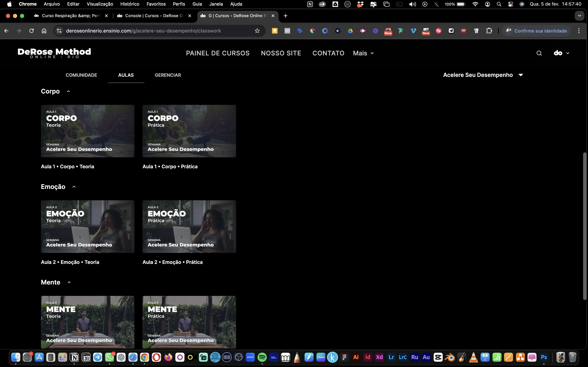Collapse the Emoção section chevron
Image resolution: width=588 pixels, height=367 pixels.
[74, 187]
